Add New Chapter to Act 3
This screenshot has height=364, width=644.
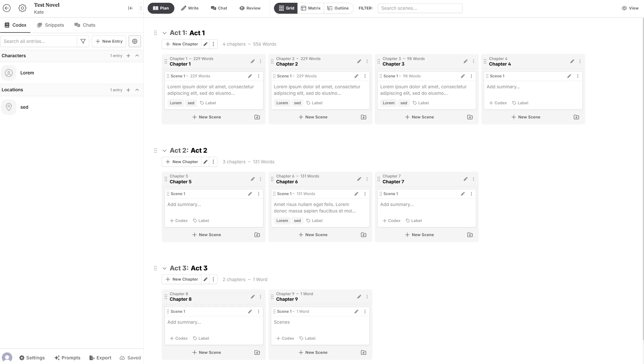(x=182, y=279)
